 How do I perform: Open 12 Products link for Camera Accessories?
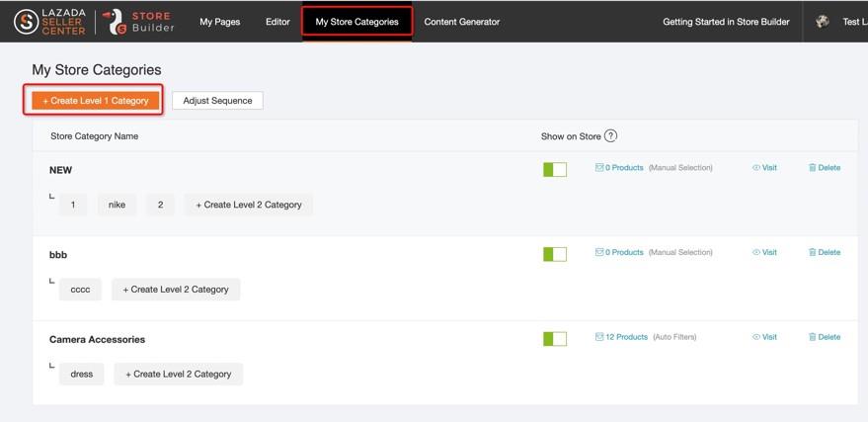(626, 337)
